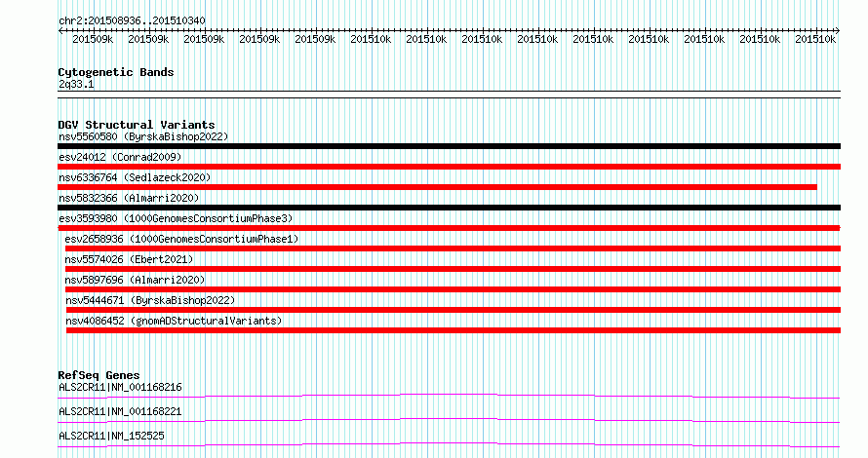Click the red bar for esv3593980
The height and width of the screenshot is (458, 868).
[449, 228]
